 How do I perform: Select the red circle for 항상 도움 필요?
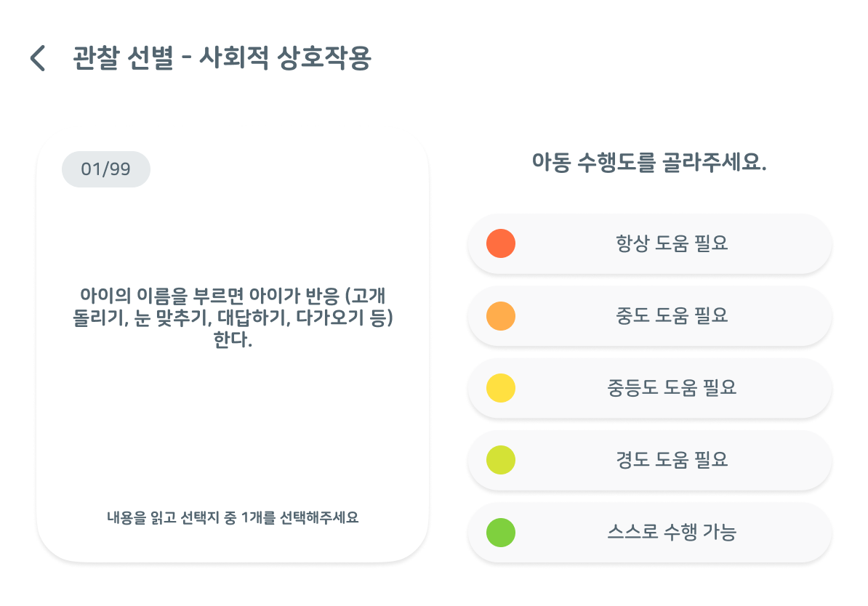pos(500,243)
